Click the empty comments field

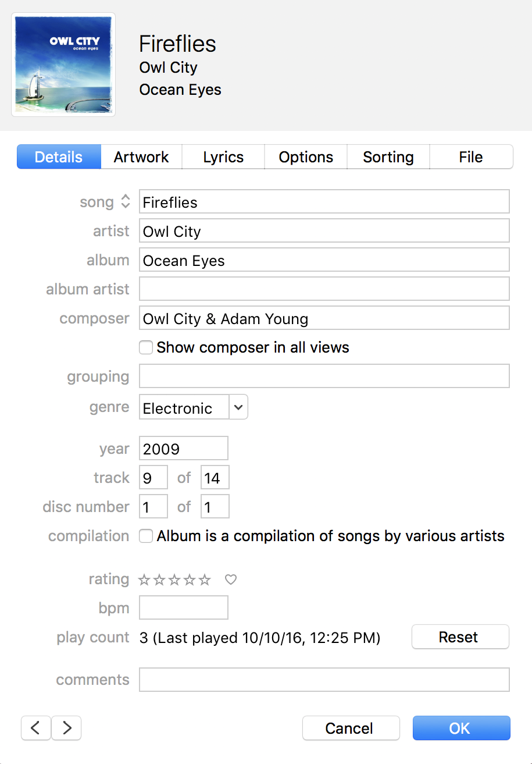(x=324, y=680)
